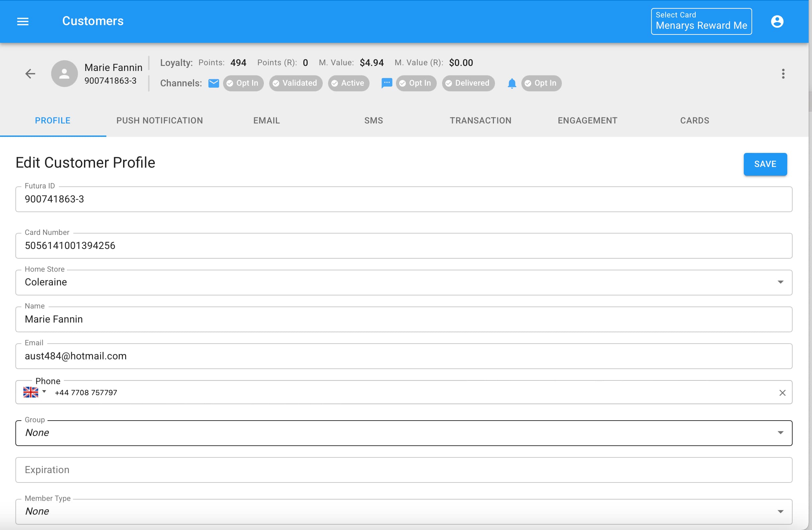Open the Select Card Menarys Reward Me button
Image resolution: width=812 pixels, height=530 pixels.
[701, 21]
